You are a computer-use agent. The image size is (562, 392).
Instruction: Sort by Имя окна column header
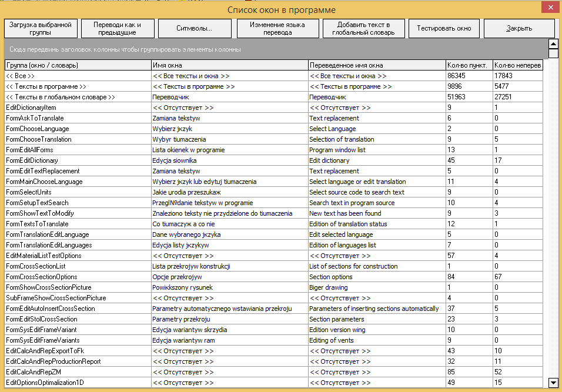[x=229, y=65]
